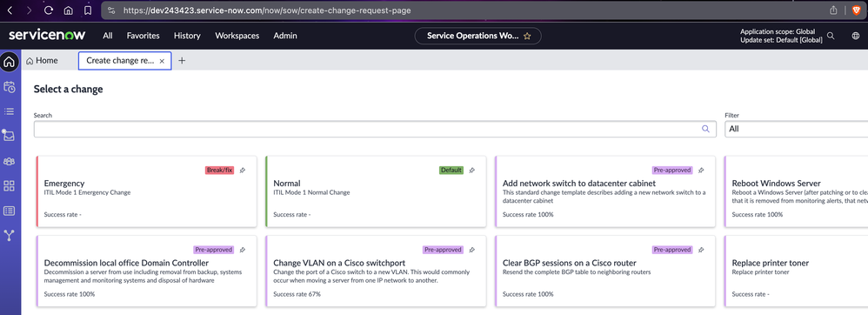
Task: Select the Emergency change model card
Action: [146, 191]
